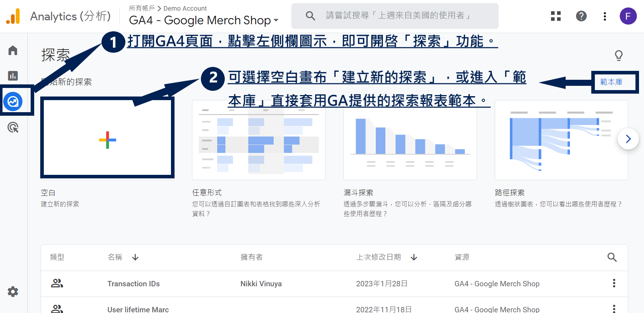644x313 pixels.
Task: Click the 2022年11月18日 date cell
Action: click(x=384, y=309)
